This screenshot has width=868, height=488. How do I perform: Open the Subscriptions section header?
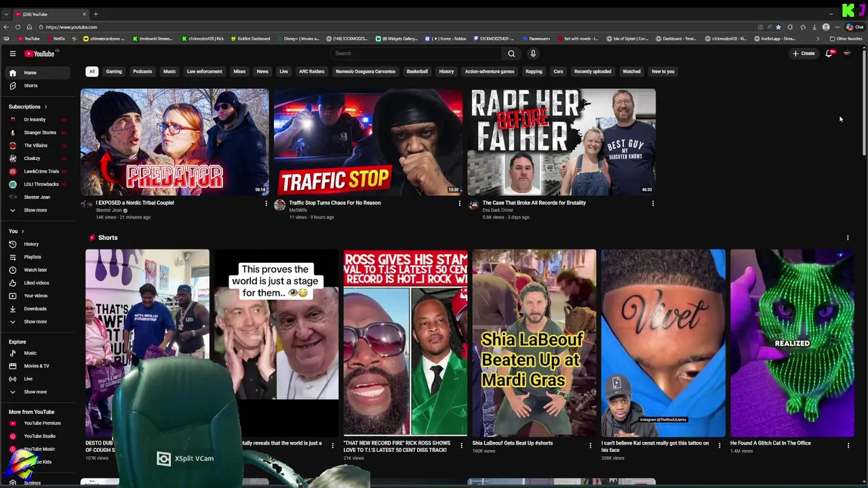[x=28, y=106]
